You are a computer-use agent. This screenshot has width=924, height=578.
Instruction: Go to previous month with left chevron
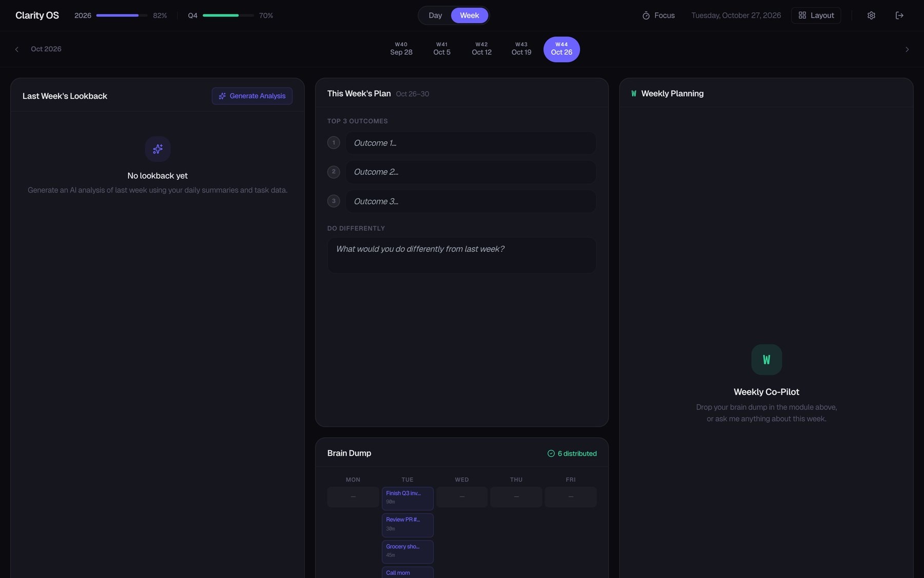17,49
